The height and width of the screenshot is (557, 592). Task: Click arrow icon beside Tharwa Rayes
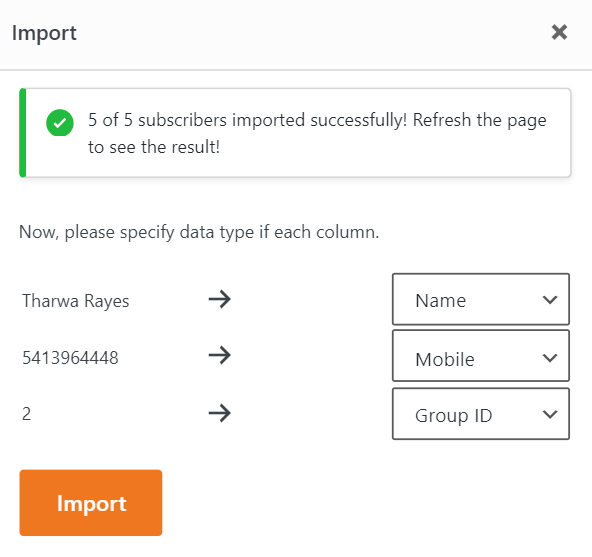220,299
